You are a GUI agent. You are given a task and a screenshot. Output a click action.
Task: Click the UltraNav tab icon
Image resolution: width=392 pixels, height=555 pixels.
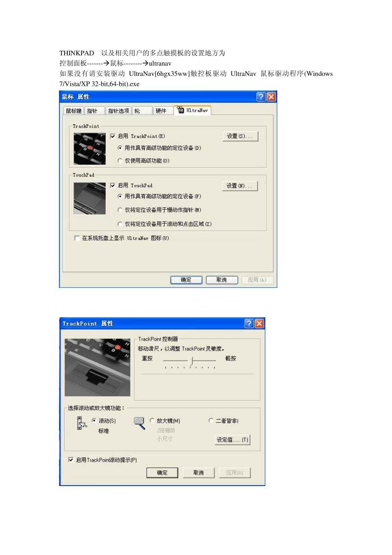click(x=181, y=110)
